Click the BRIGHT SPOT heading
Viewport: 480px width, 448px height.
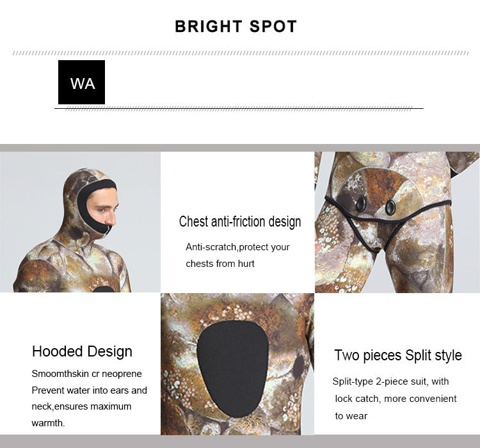click(x=236, y=26)
